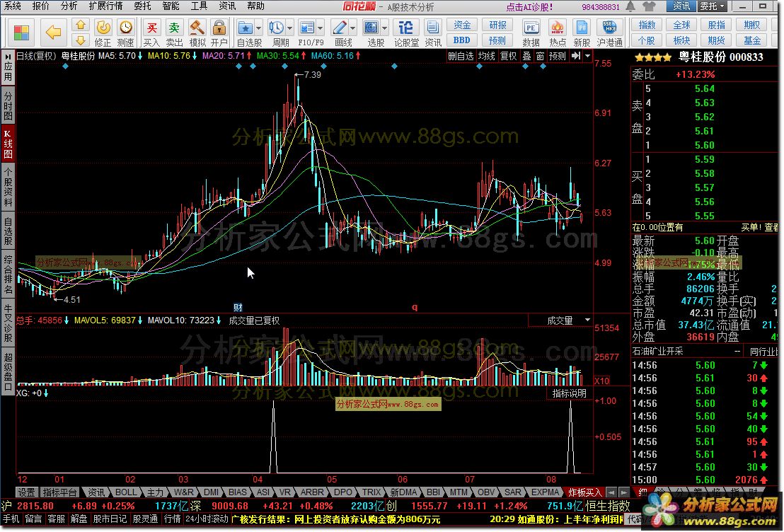Open the chart header bar's end dropdown arrow
The width and height of the screenshot is (784, 532).
click(x=587, y=56)
